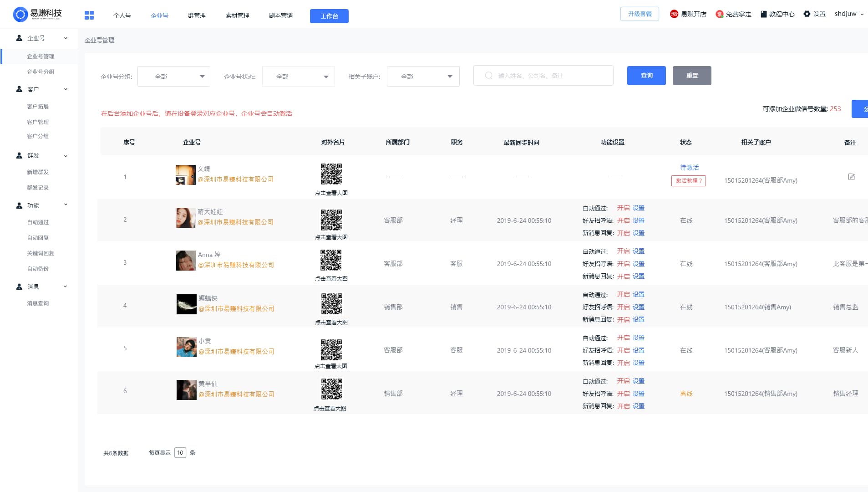This screenshot has height=492, width=868.
Task: Switch to 个人号 tab
Action: [x=122, y=15]
